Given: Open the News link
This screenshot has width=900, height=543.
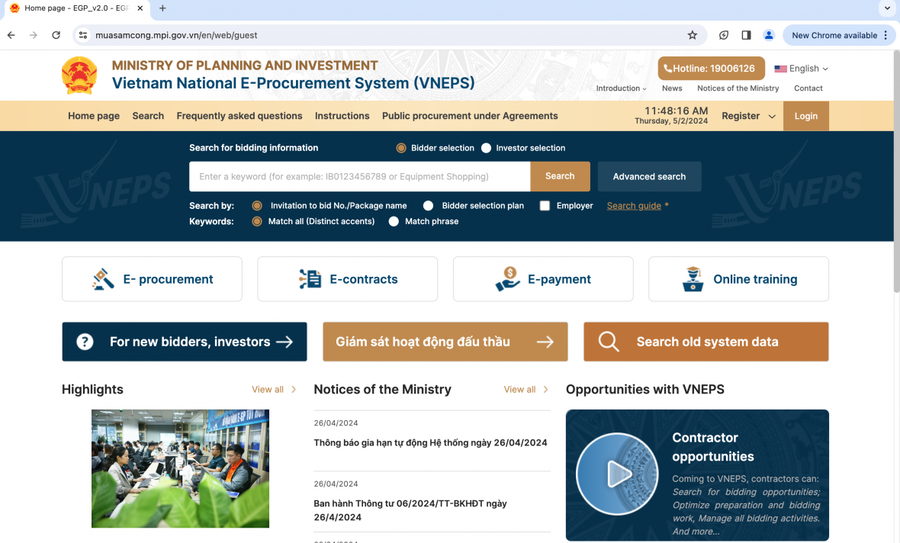Looking at the screenshot, I should click(x=672, y=88).
